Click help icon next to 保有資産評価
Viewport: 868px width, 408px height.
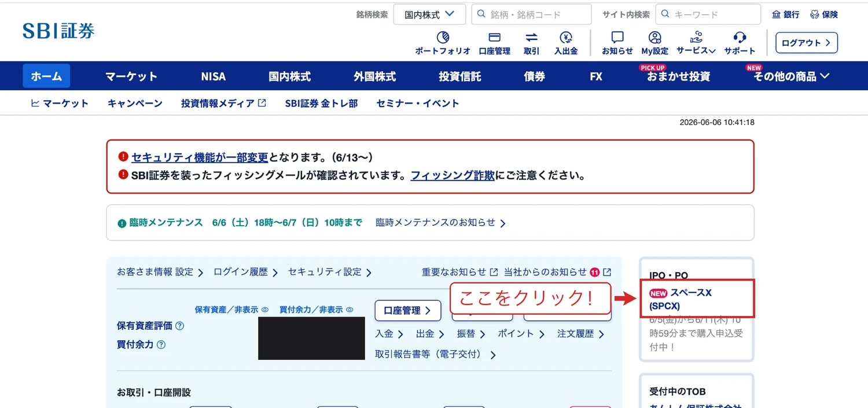coord(179,326)
